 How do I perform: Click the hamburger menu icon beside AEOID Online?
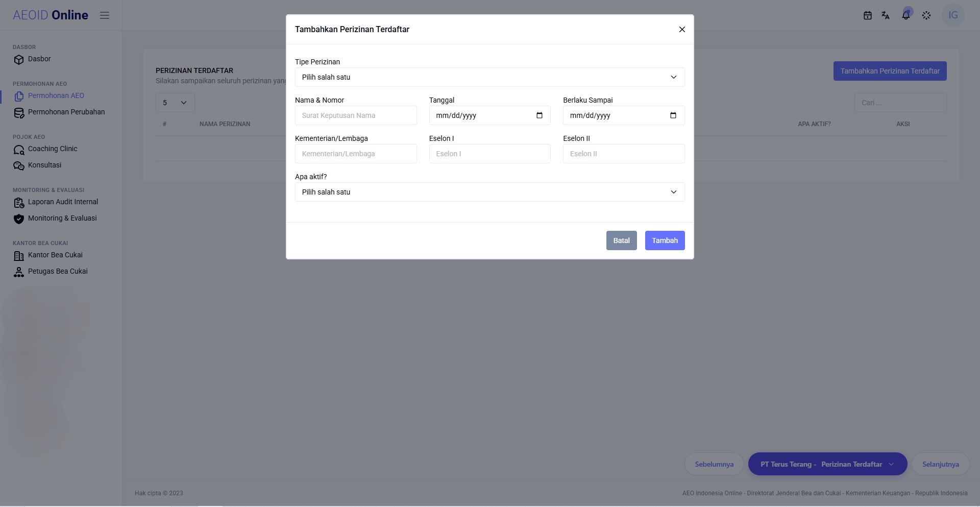pyautogui.click(x=105, y=15)
